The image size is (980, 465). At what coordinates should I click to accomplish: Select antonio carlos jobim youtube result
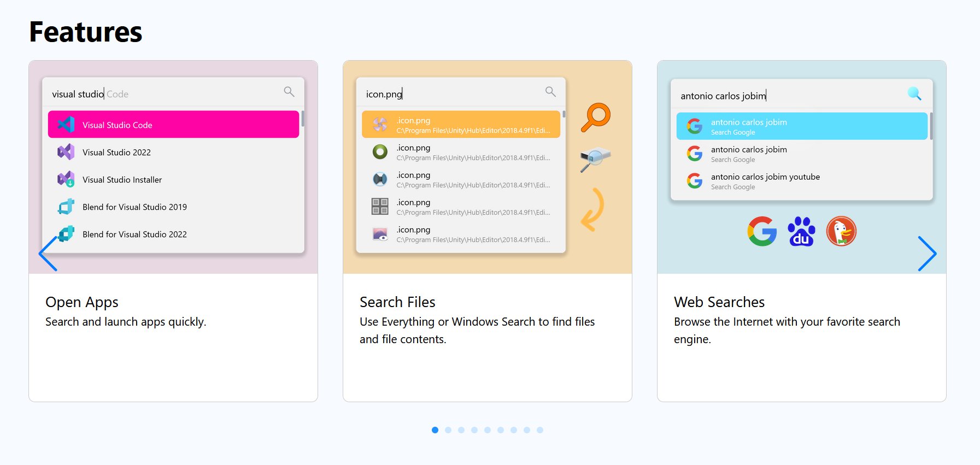click(x=802, y=181)
